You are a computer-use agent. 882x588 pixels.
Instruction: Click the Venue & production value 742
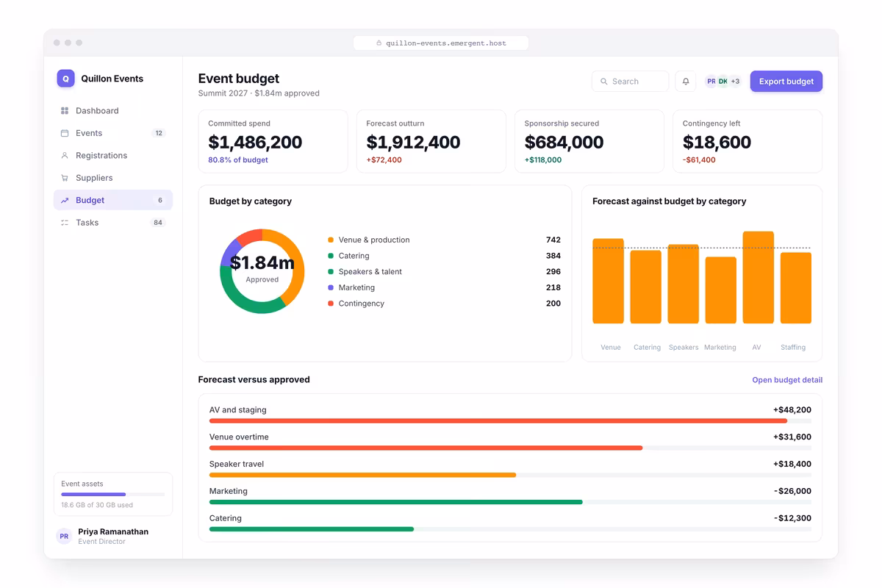tap(553, 240)
